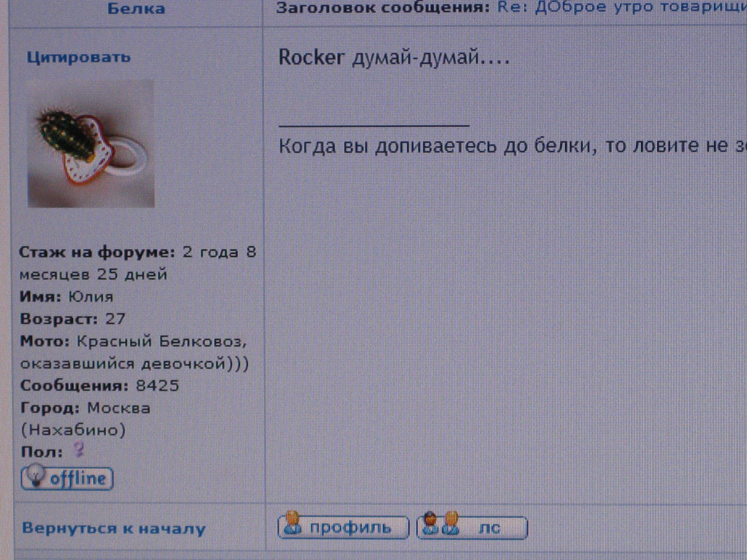Click the Имя Юлия field

pos(67,297)
